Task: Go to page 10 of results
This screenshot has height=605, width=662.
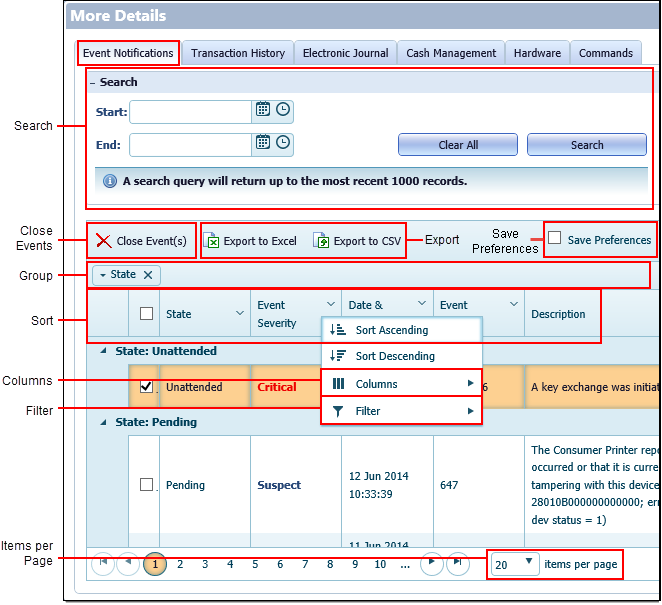Action: tap(380, 564)
